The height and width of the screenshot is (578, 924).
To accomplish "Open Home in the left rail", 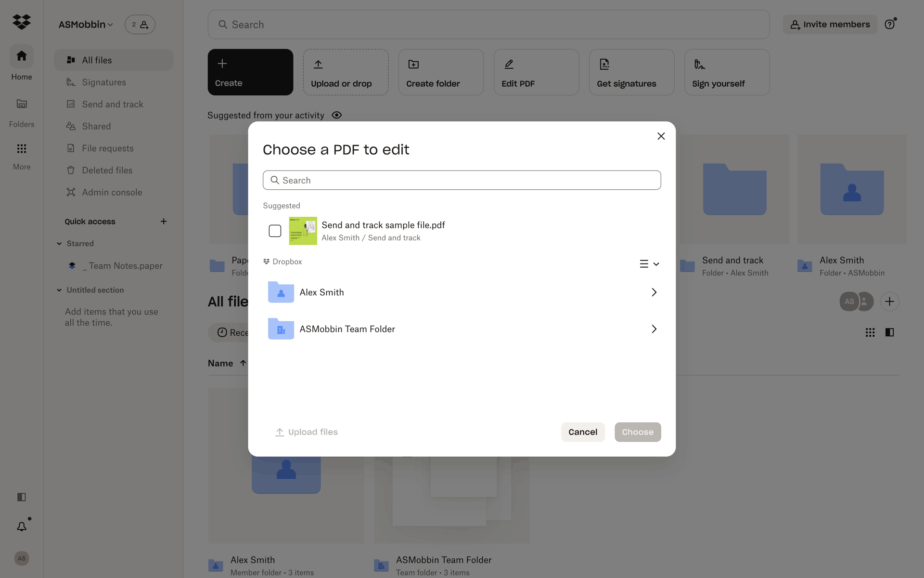I will coord(22,63).
